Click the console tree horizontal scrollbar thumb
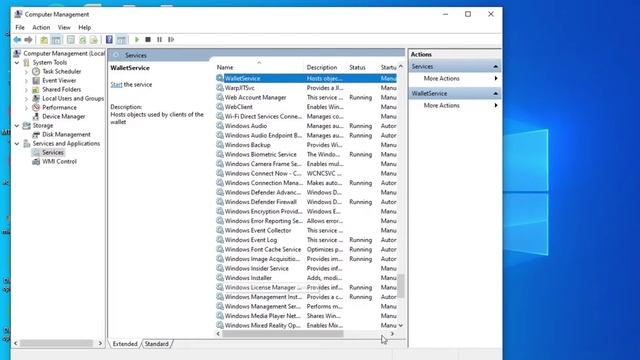This screenshot has width=640, height=360. point(56,344)
